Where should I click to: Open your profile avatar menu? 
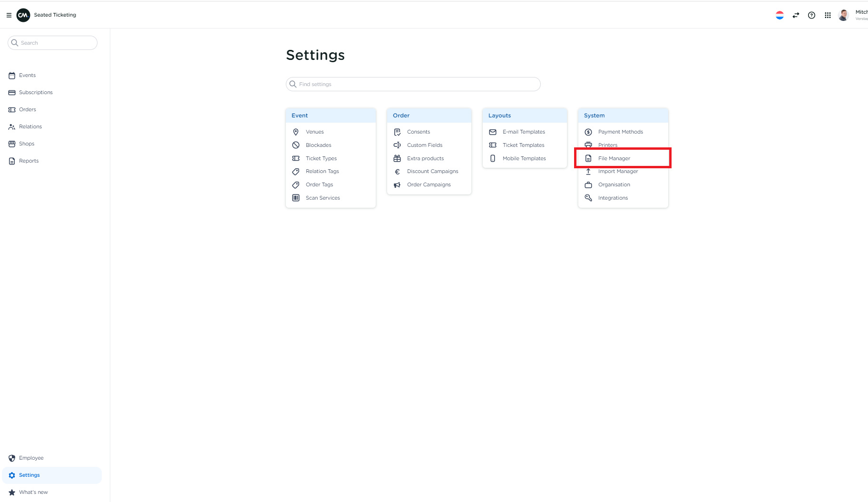click(843, 15)
